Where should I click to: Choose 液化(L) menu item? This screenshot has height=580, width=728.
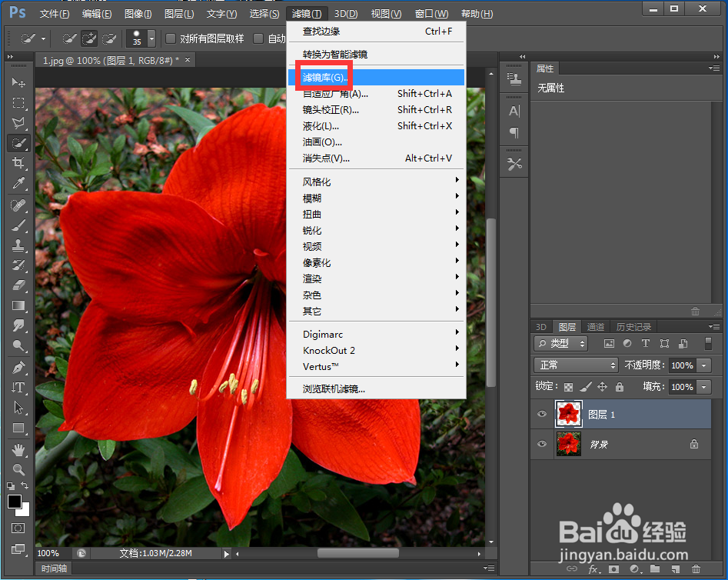(x=376, y=126)
